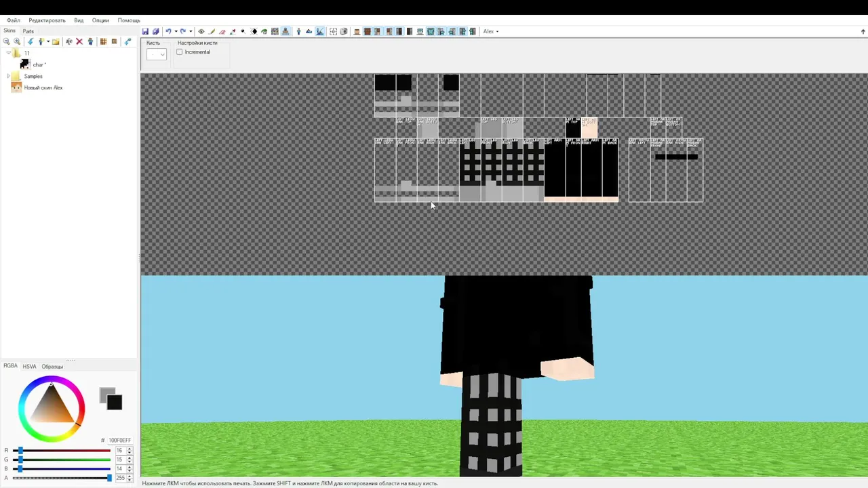Open the Вид menu
The width and height of the screenshot is (868, 488).
point(79,20)
